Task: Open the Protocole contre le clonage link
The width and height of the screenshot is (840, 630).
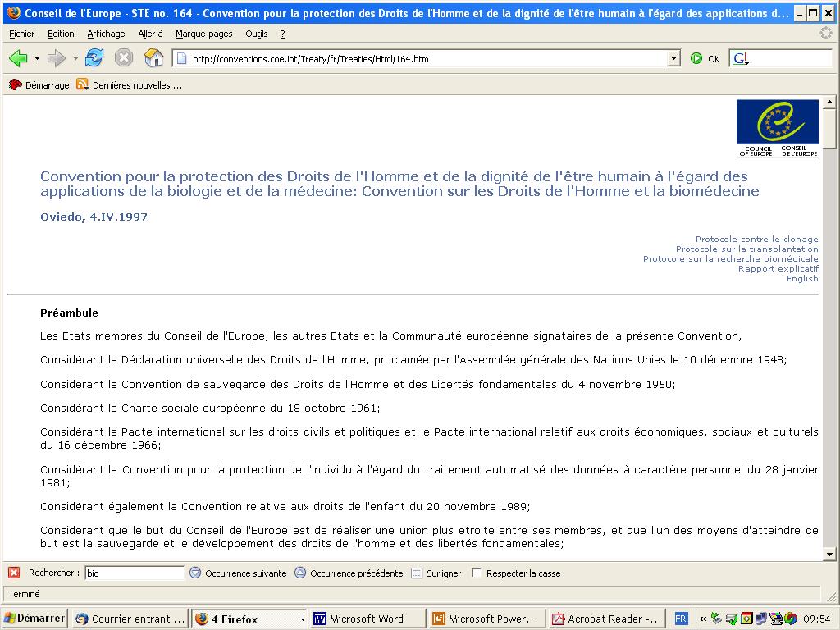Action: click(756, 239)
